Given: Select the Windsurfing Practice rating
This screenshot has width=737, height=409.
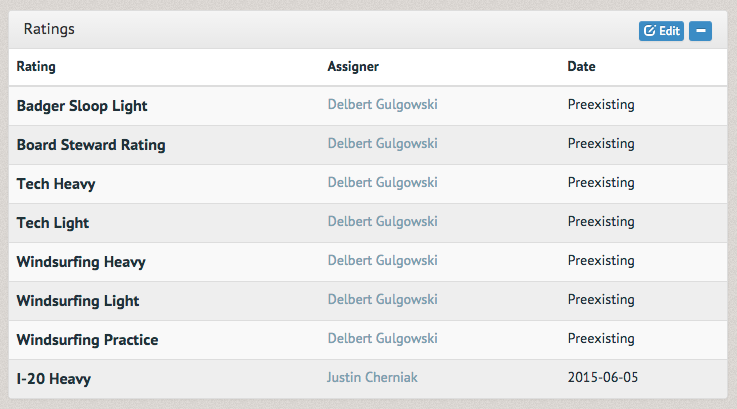Looking at the screenshot, I should click(x=87, y=340).
